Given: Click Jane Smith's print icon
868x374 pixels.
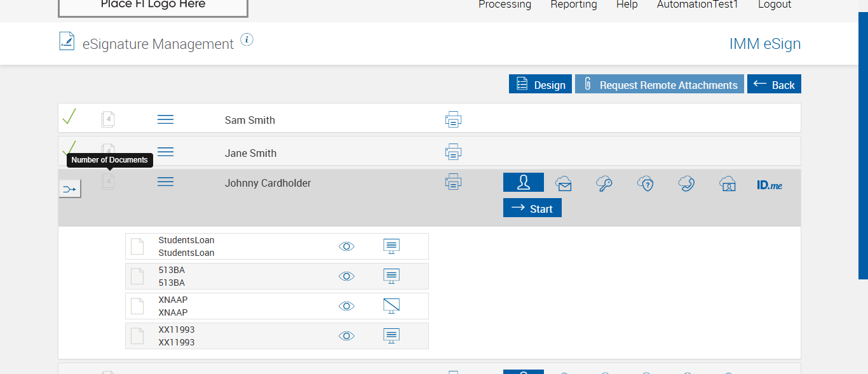Looking at the screenshot, I should click(453, 152).
